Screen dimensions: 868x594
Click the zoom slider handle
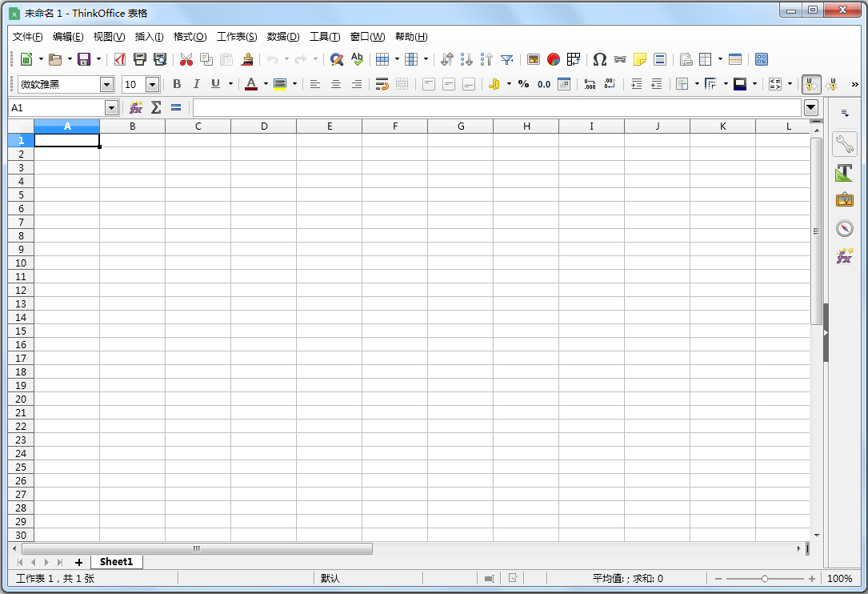pyautogui.click(x=765, y=579)
